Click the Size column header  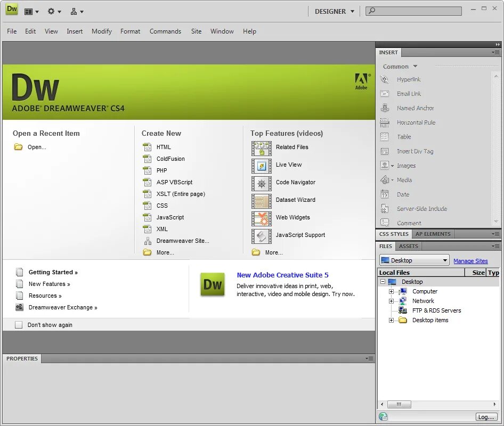click(x=475, y=273)
